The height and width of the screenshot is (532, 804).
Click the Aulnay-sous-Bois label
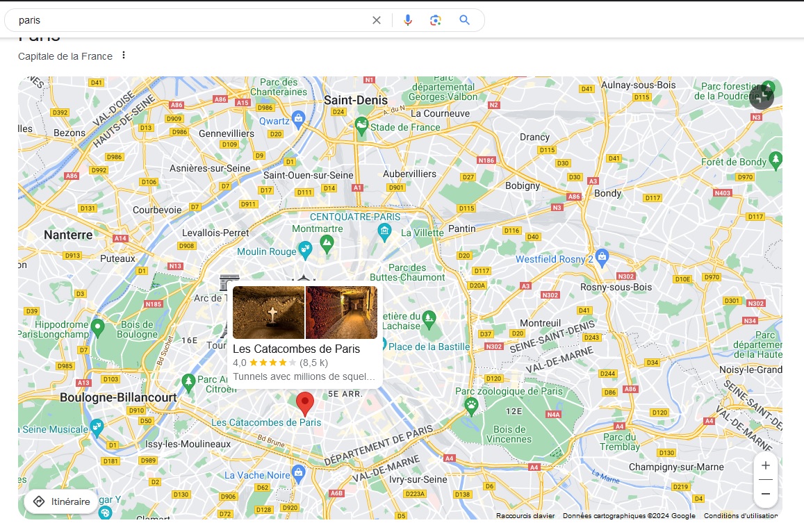[x=639, y=85]
